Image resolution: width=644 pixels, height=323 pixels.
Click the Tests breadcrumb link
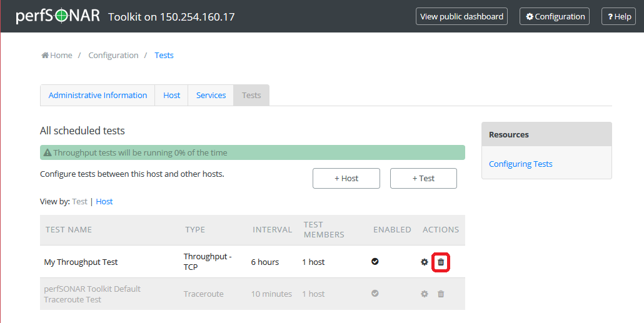click(164, 56)
